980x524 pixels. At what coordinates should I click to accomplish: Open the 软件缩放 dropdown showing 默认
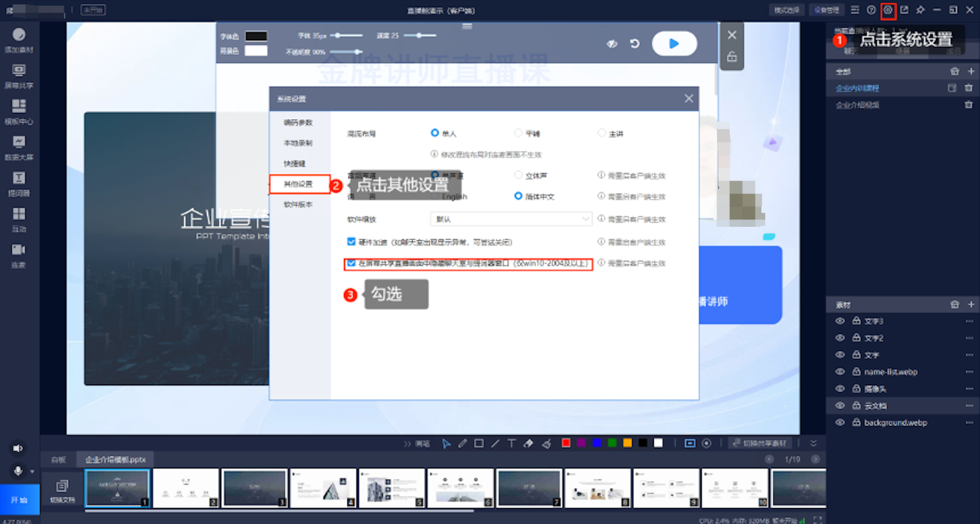pyautogui.click(x=511, y=219)
